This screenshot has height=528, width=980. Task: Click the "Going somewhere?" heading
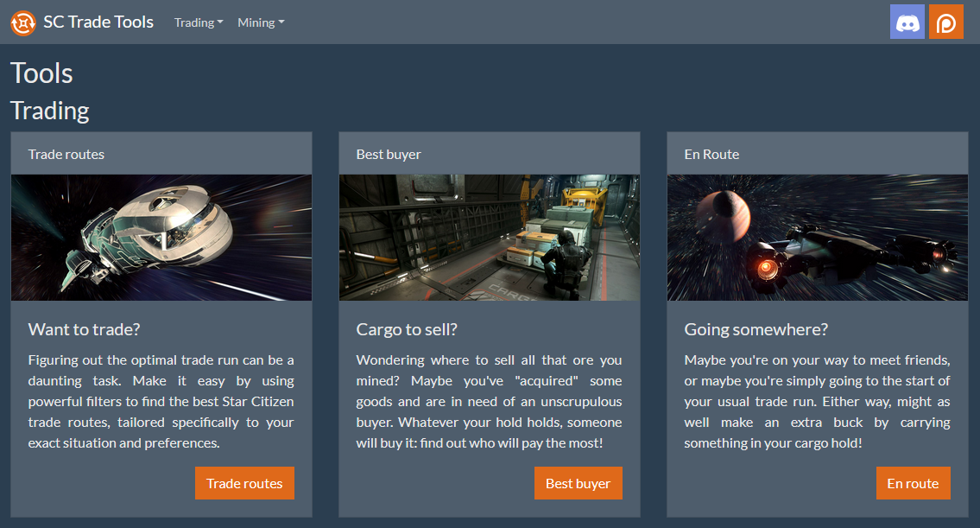click(756, 329)
